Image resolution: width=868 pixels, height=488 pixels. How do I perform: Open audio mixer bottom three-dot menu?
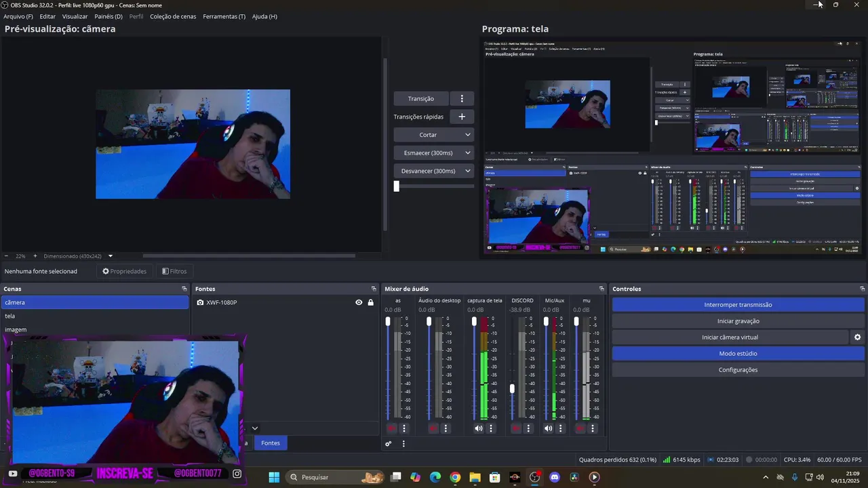pyautogui.click(x=403, y=444)
